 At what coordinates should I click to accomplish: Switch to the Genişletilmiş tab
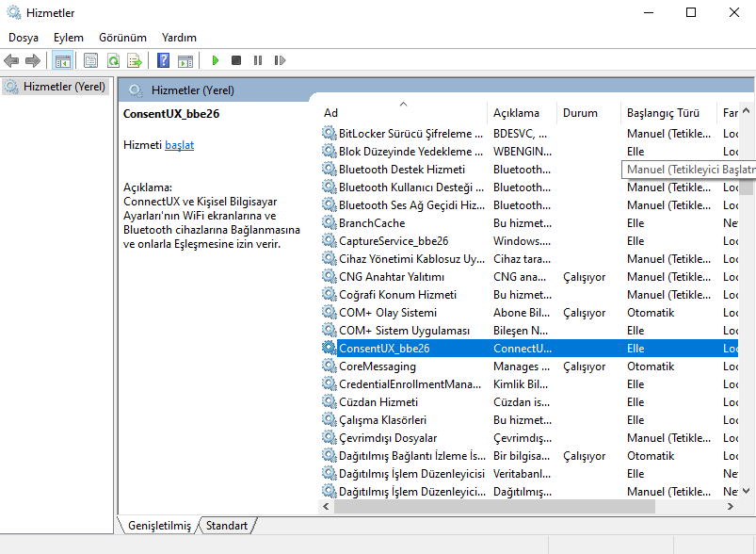[159, 526]
